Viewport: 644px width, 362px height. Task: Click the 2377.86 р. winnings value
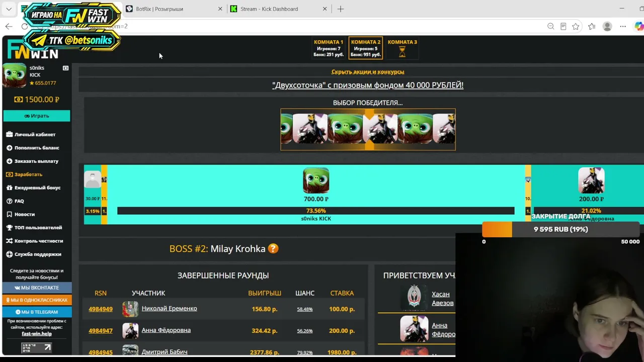pyautogui.click(x=265, y=352)
